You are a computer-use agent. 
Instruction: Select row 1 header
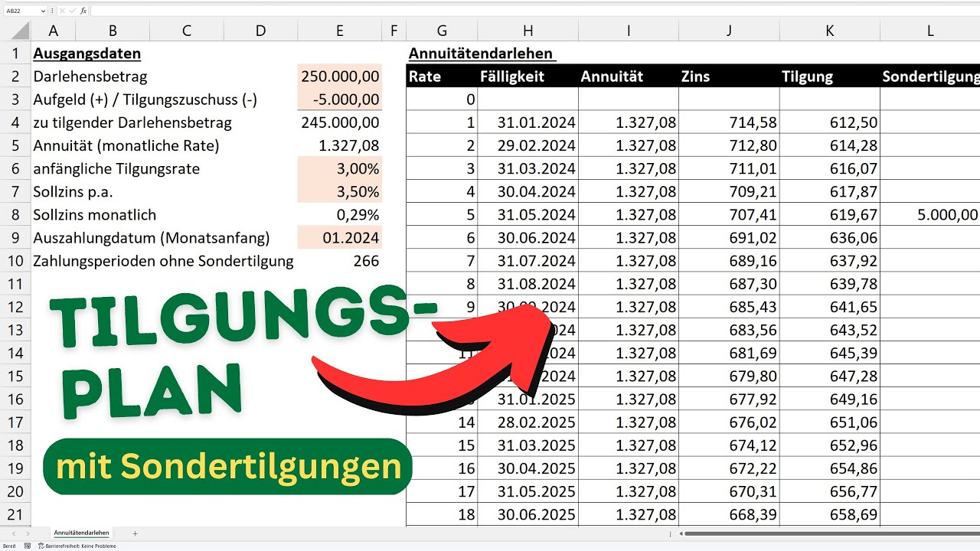(15, 54)
